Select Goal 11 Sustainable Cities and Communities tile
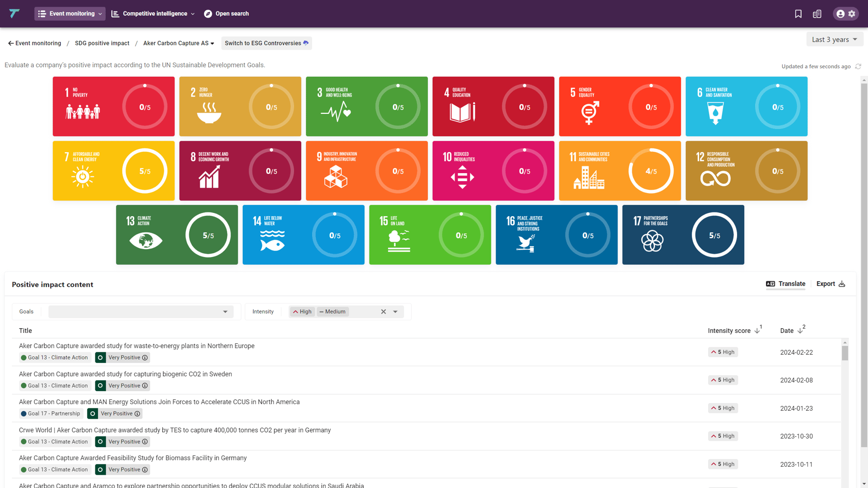 [x=619, y=171]
